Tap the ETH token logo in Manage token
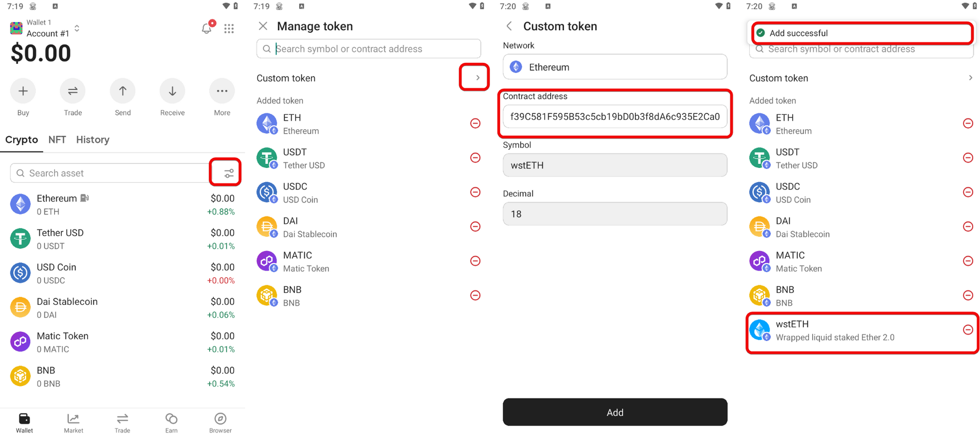The image size is (980, 436). pyautogui.click(x=267, y=124)
